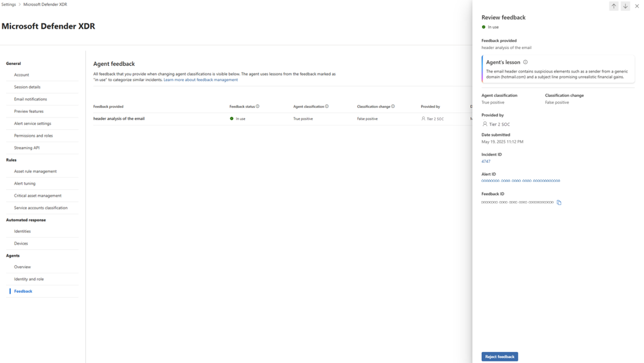Reject the selected feedback
Image resolution: width=644 pixels, height=363 pixels.
[500, 356]
